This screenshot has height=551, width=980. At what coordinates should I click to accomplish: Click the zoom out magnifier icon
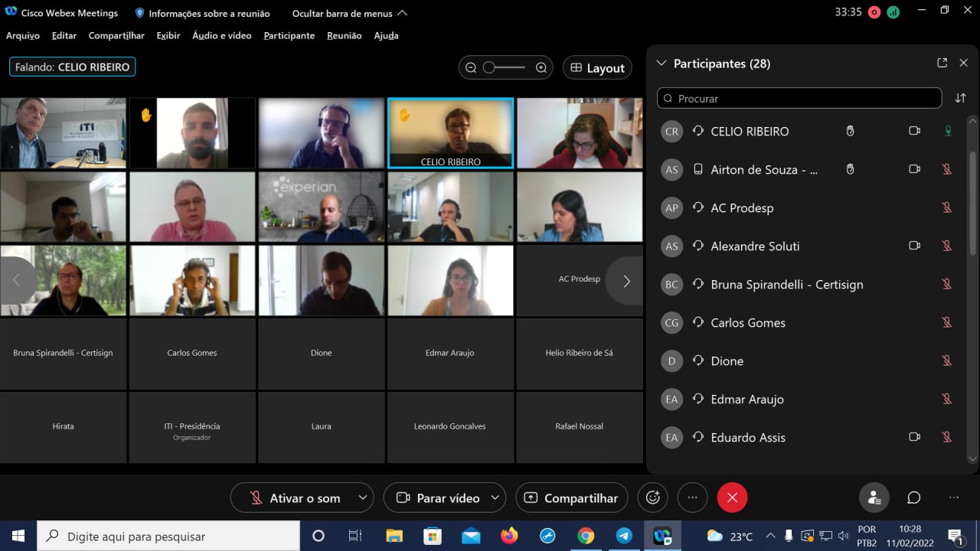click(471, 67)
